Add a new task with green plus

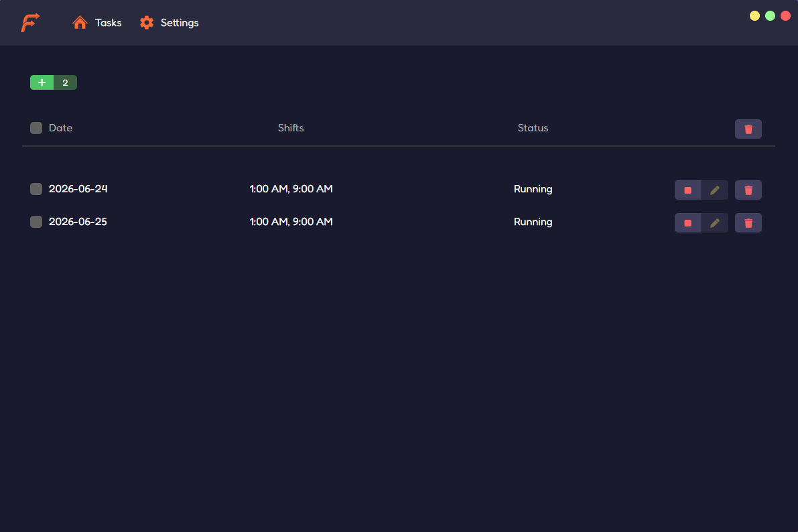pos(42,82)
